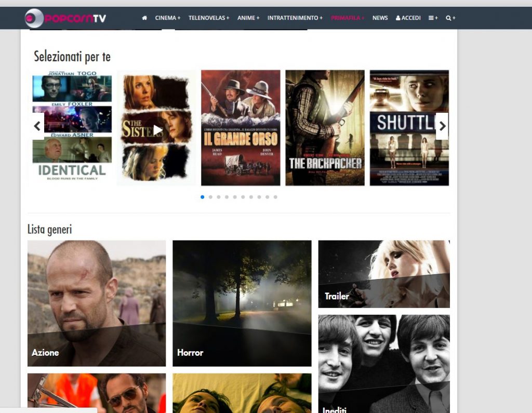
Task: Select the first carousel page dot
Action: point(203,197)
